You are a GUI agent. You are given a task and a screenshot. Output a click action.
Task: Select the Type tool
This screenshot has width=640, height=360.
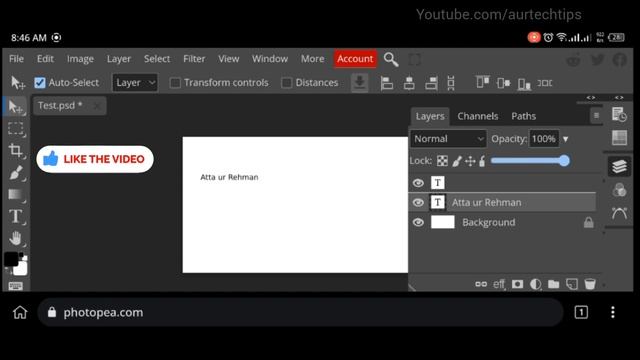(16, 216)
